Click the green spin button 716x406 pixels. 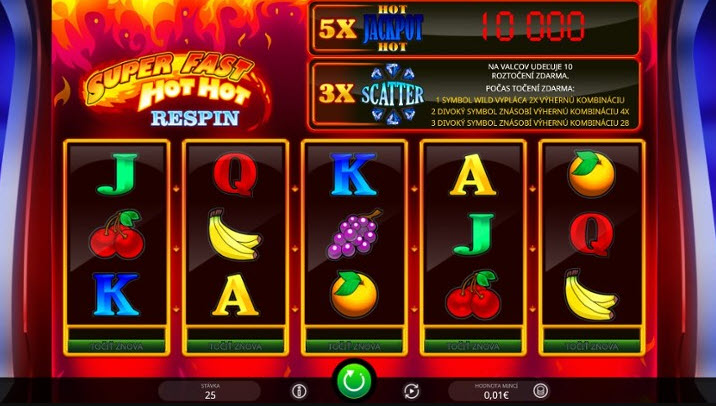coord(354,382)
